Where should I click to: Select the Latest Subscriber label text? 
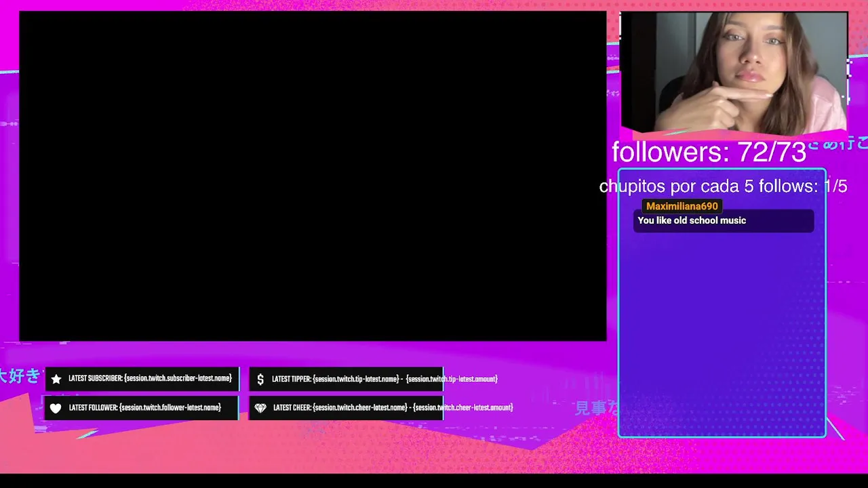150,379
